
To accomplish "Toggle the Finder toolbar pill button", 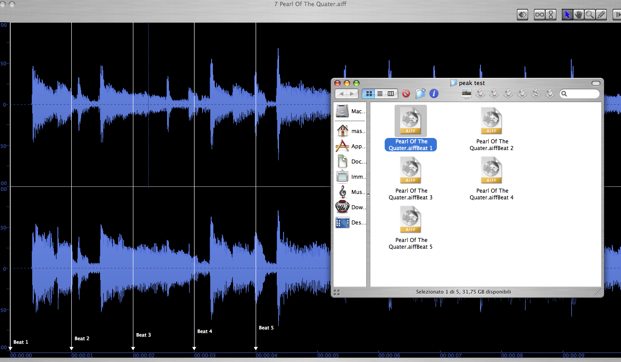I will 596,83.
